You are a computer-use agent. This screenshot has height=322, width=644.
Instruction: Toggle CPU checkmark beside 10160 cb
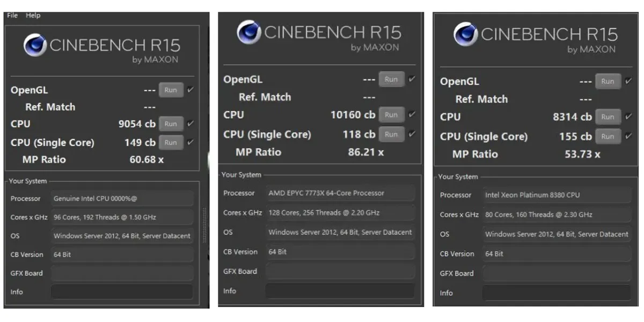tap(412, 115)
